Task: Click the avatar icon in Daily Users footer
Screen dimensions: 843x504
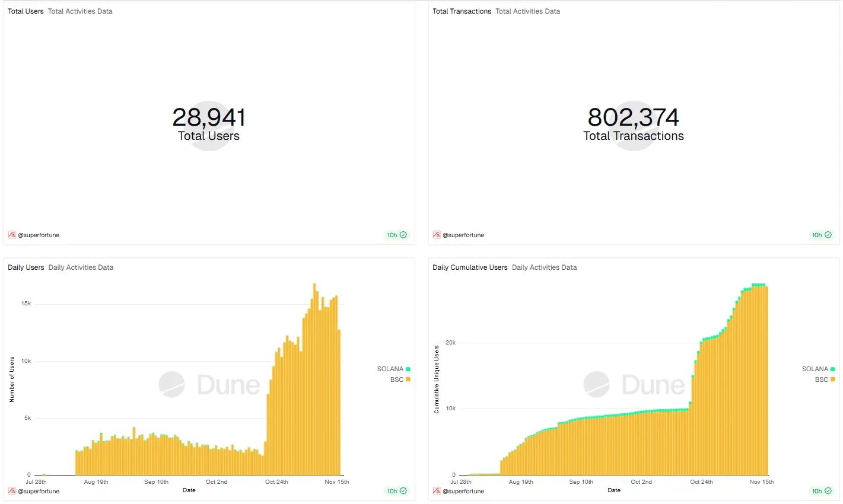Action: click(12, 491)
